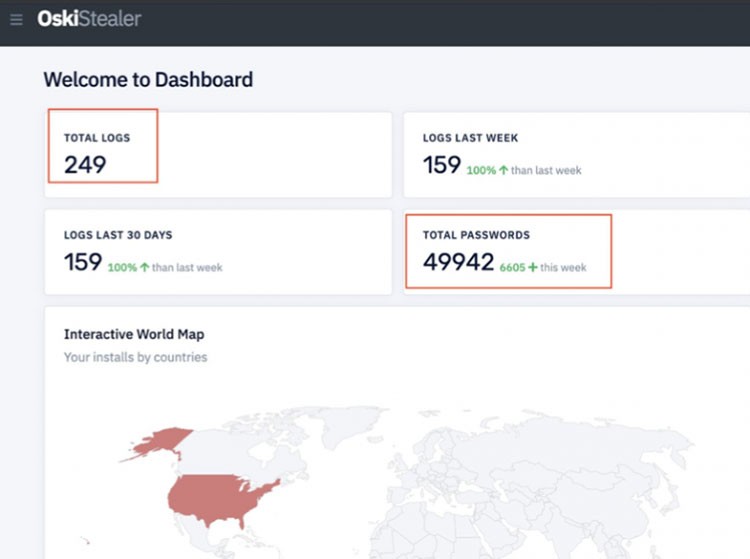Click the Logs Last Week heading
Image resolution: width=750 pixels, height=559 pixels.
pos(470,138)
